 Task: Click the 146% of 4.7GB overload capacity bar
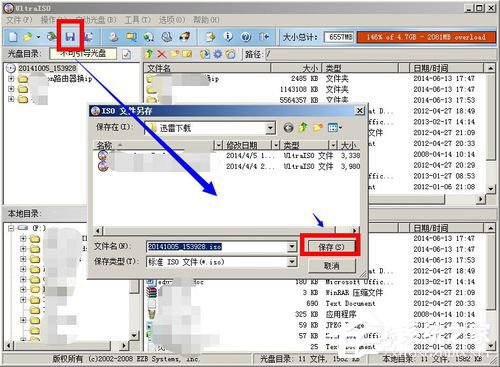(x=426, y=37)
